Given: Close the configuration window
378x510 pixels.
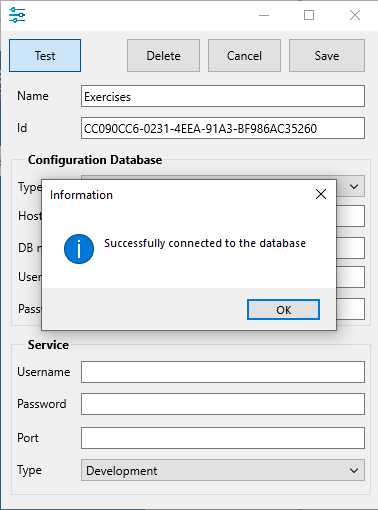Looking at the screenshot, I should click(355, 15).
